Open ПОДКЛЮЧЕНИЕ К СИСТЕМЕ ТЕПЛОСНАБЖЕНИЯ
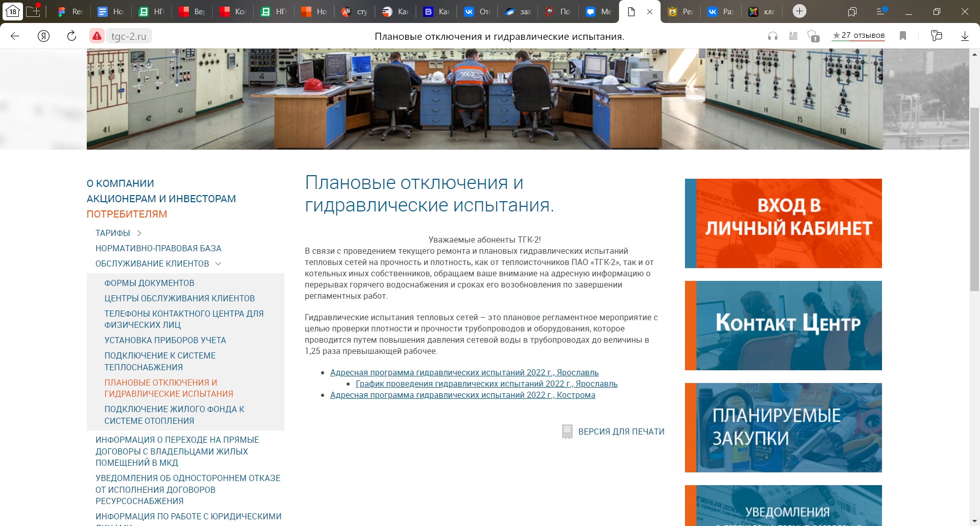Viewport: 980px width, 526px height. (x=160, y=361)
